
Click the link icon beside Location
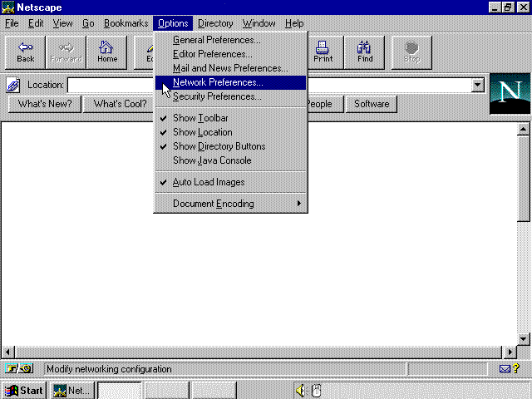(x=13, y=85)
